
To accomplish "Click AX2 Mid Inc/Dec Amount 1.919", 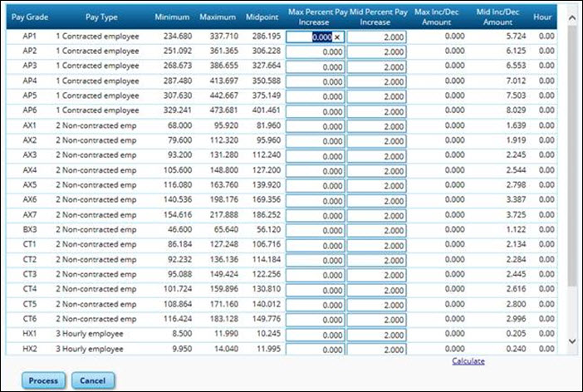I will click(516, 140).
